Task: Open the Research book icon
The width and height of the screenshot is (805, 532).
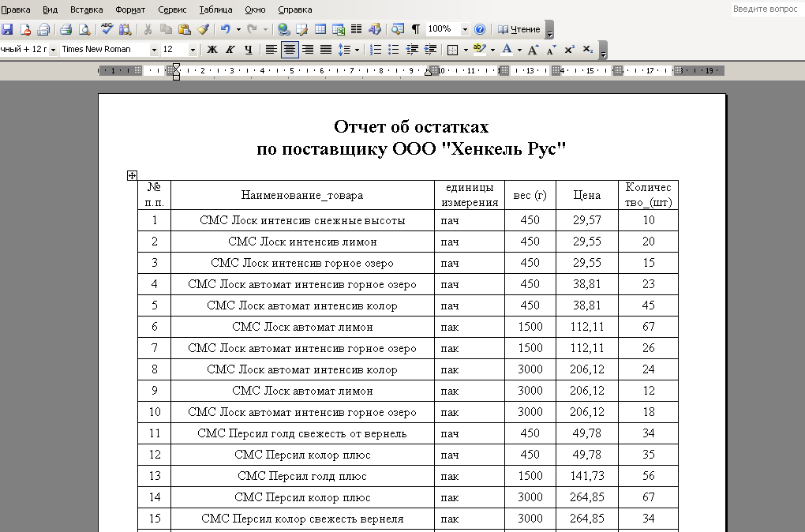Action: [x=125, y=29]
